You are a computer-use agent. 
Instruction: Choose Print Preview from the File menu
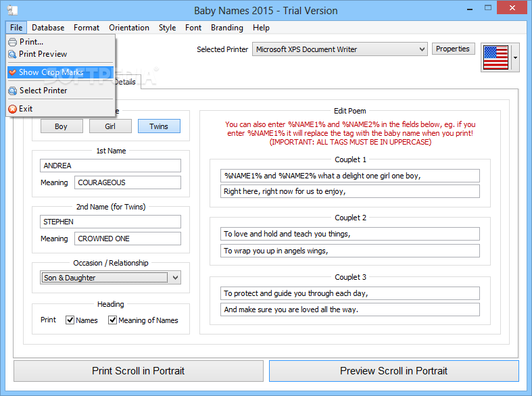click(x=60, y=54)
